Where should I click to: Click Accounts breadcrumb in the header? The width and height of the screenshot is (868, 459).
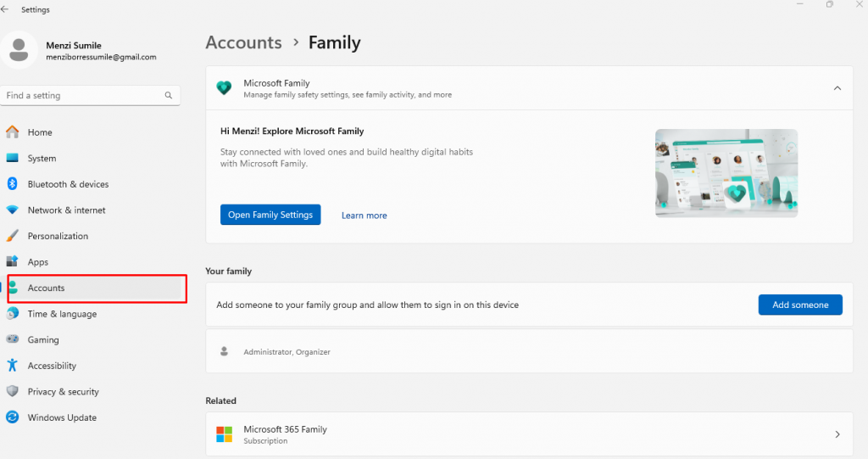click(x=243, y=42)
